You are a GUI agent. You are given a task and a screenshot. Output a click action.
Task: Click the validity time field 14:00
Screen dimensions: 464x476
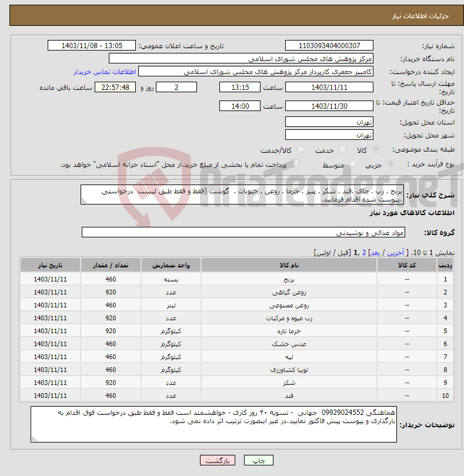(x=240, y=106)
